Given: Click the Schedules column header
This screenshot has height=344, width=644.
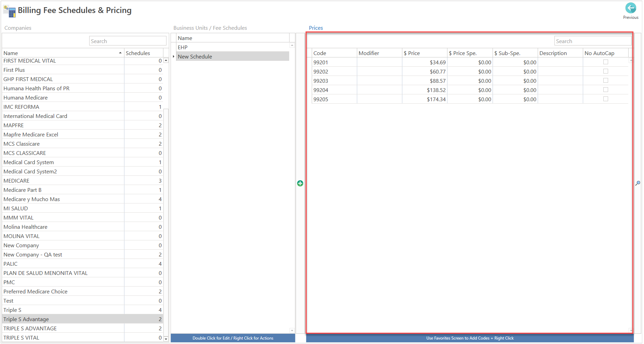Looking at the screenshot, I should click(144, 53).
